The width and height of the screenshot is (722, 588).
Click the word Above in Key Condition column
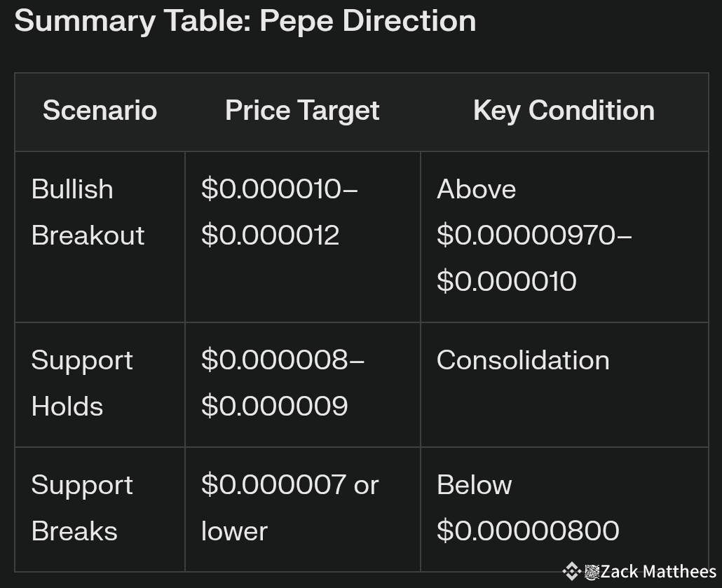coord(476,189)
